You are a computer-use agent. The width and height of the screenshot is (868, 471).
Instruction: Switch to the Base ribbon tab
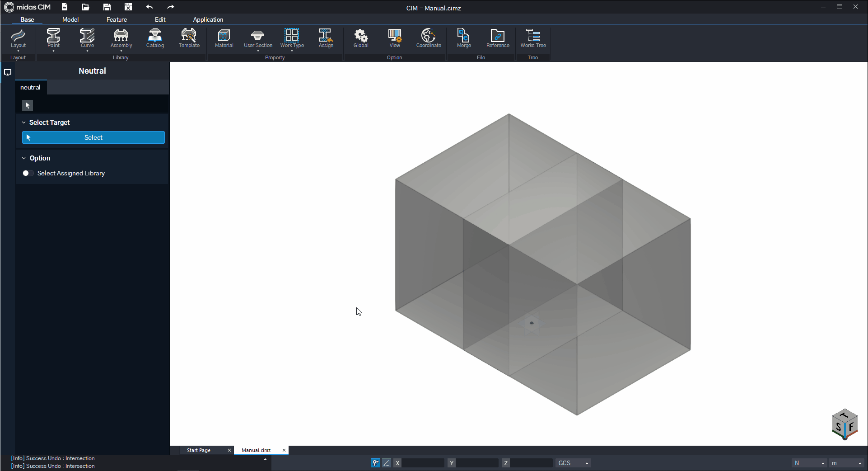pyautogui.click(x=27, y=19)
